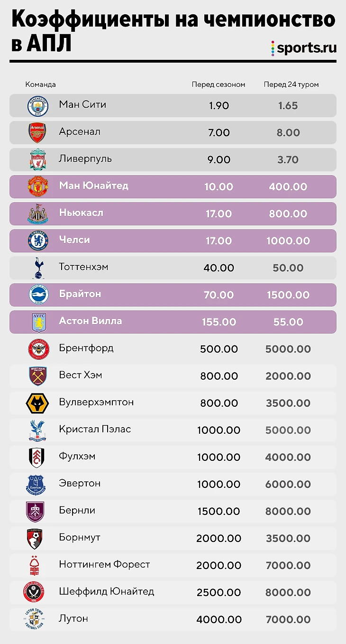Click the sports.ru logo
This screenshot has height=644, width=346.
(x=303, y=48)
